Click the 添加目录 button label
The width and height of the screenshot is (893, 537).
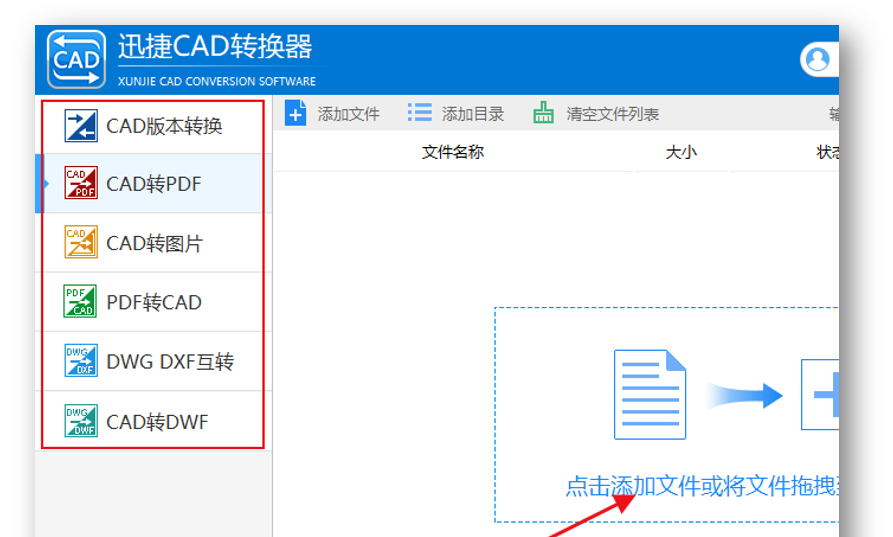[473, 114]
